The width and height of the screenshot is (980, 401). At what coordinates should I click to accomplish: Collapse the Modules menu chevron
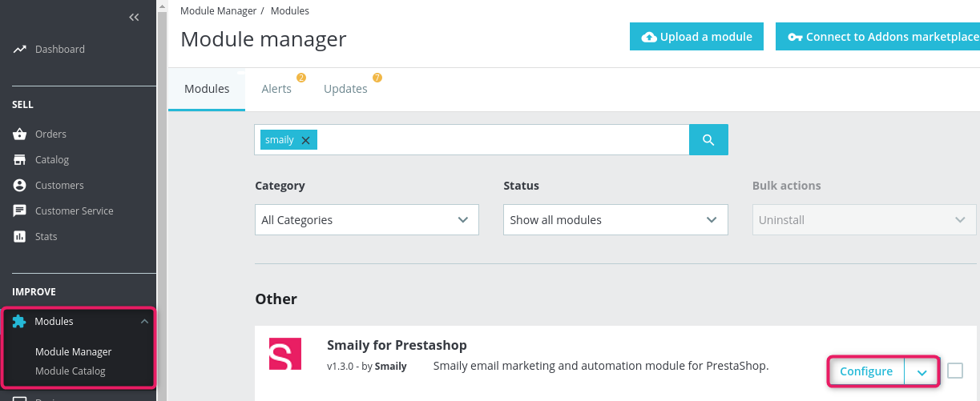coord(144,322)
